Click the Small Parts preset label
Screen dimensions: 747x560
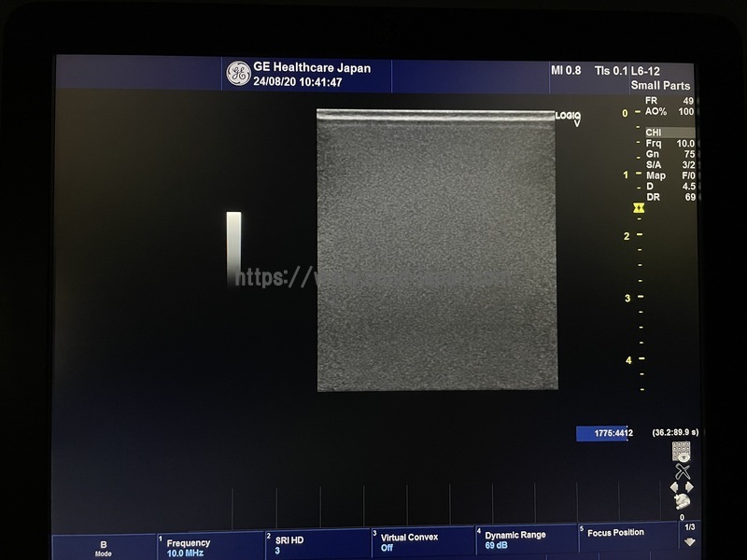(660, 86)
